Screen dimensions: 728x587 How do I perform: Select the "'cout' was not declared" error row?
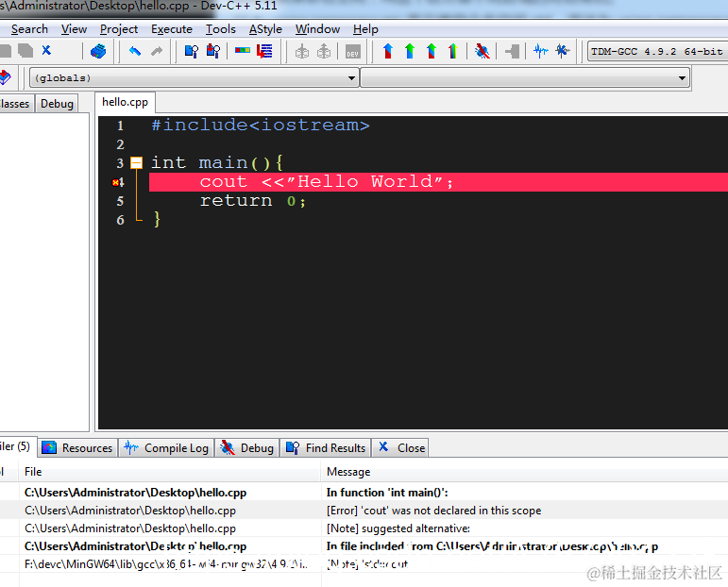[364, 511]
